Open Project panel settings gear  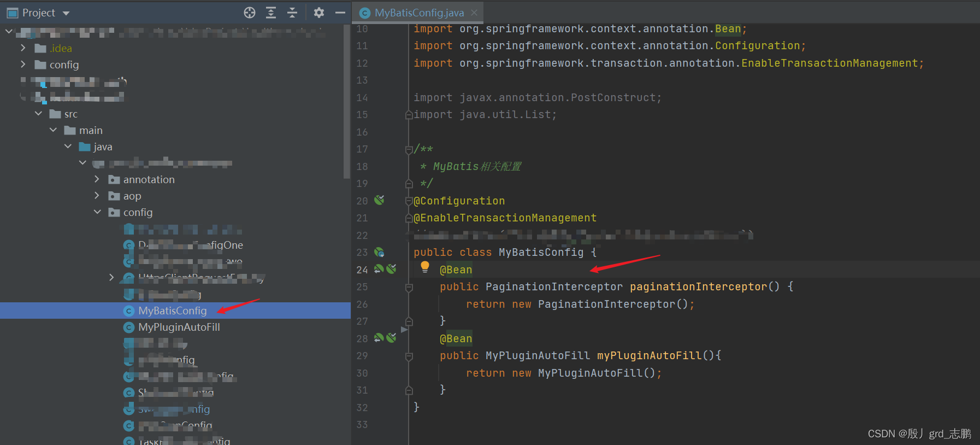point(319,13)
